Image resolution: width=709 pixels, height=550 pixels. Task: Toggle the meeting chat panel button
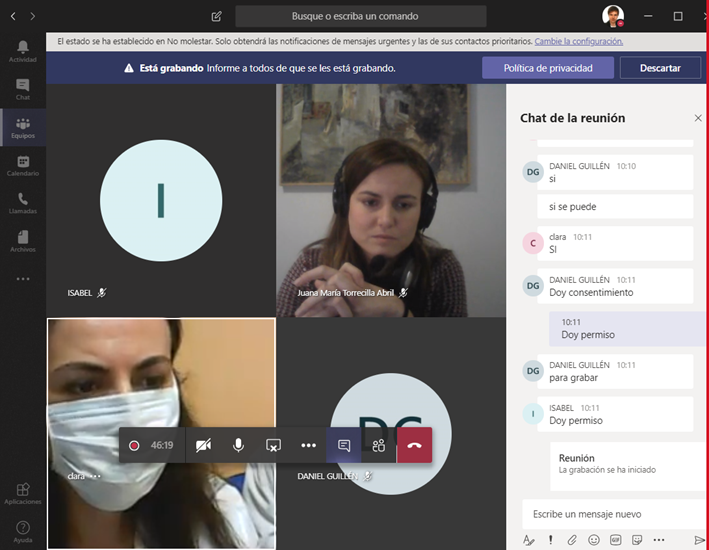click(x=343, y=445)
